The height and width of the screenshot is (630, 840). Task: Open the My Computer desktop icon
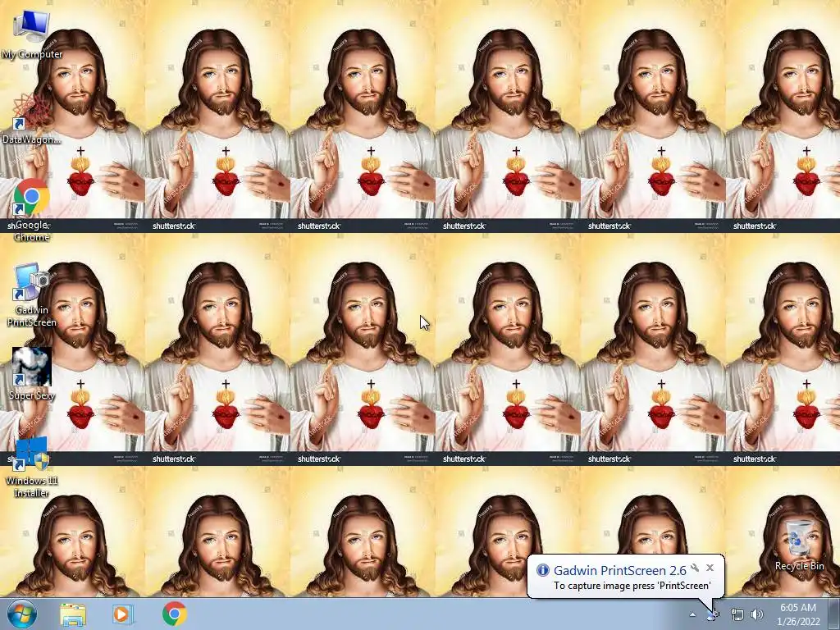32,33
